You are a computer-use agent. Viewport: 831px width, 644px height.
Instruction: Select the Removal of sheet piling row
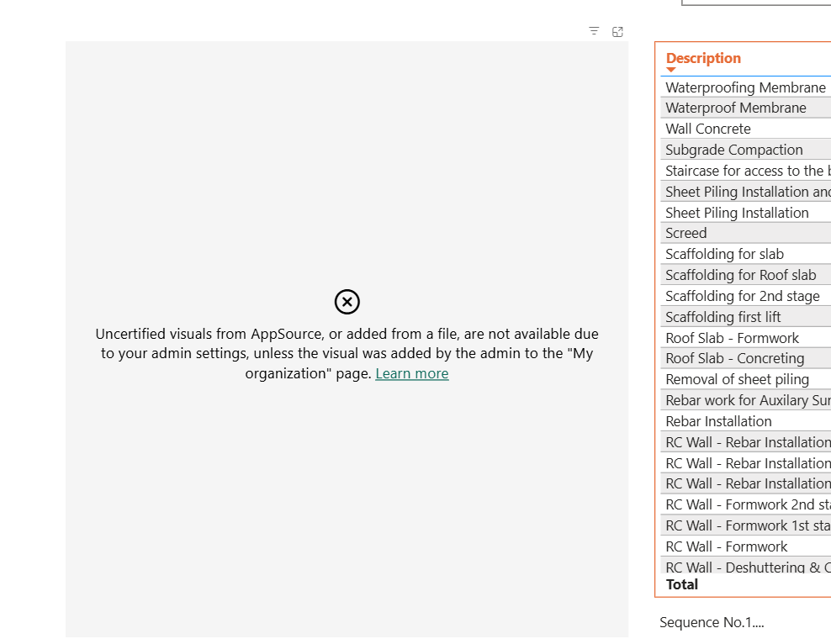(746, 380)
